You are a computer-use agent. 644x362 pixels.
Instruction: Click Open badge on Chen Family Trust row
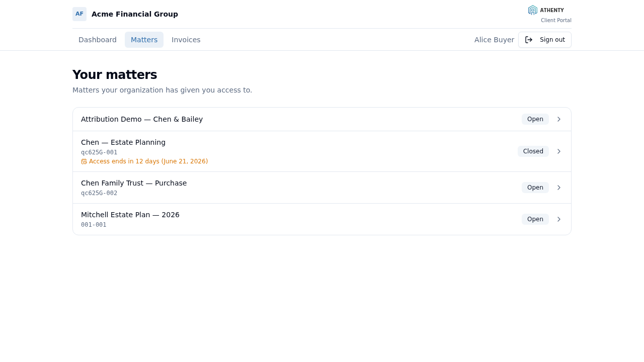[535, 188]
